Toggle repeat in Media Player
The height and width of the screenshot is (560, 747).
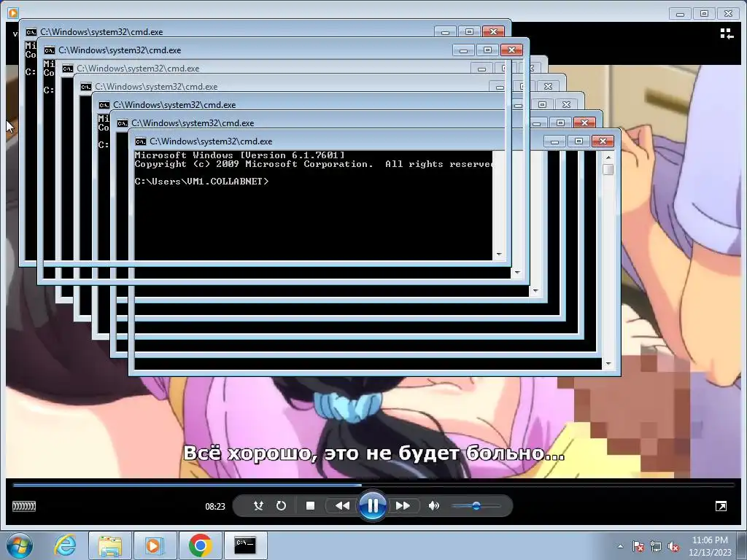281,506
